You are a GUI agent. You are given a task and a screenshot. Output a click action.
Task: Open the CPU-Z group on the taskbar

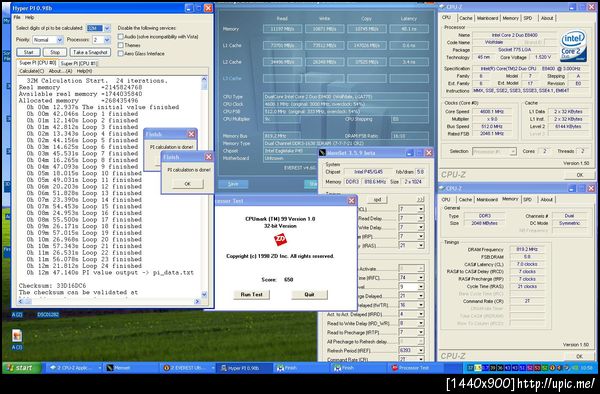tap(75, 368)
